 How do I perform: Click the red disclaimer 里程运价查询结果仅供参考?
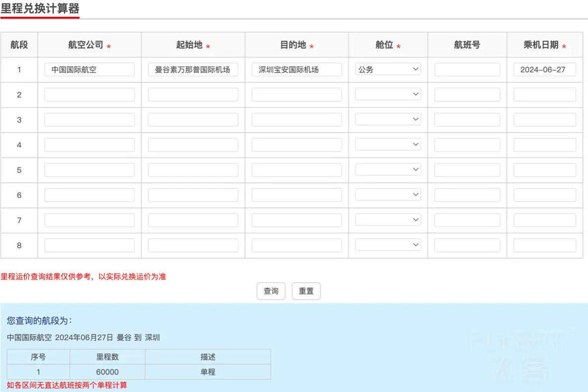point(46,277)
